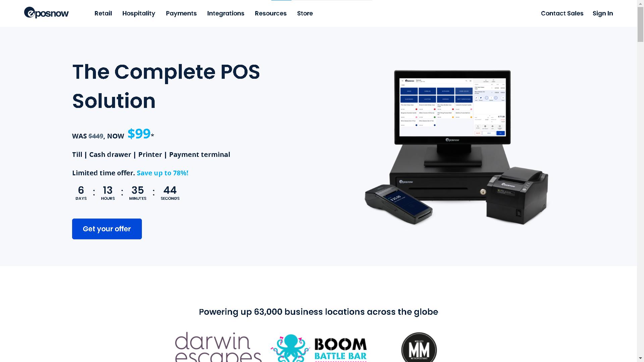The width and height of the screenshot is (644, 362).
Task: Click the Get your offer button
Action: click(107, 229)
